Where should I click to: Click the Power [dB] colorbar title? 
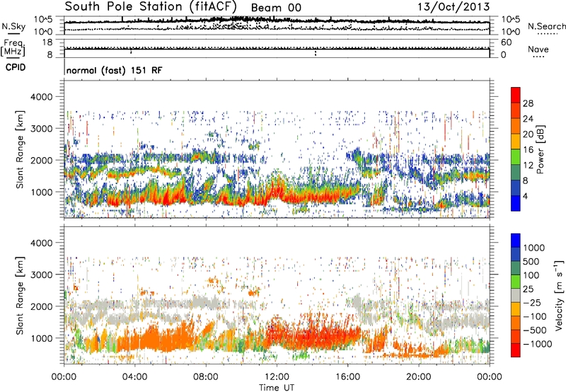[x=541, y=149]
